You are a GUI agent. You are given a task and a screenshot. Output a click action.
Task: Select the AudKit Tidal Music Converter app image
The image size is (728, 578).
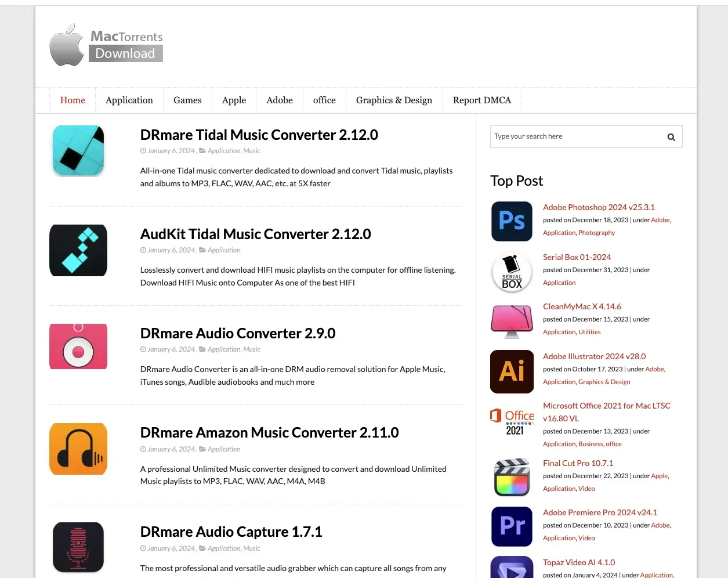[78, 250]
